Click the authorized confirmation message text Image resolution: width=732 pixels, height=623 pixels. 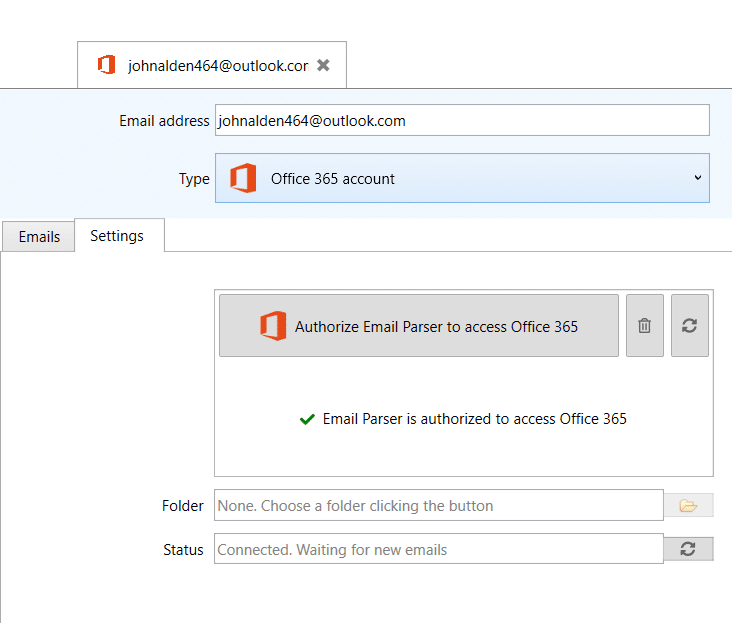[474, 419]
